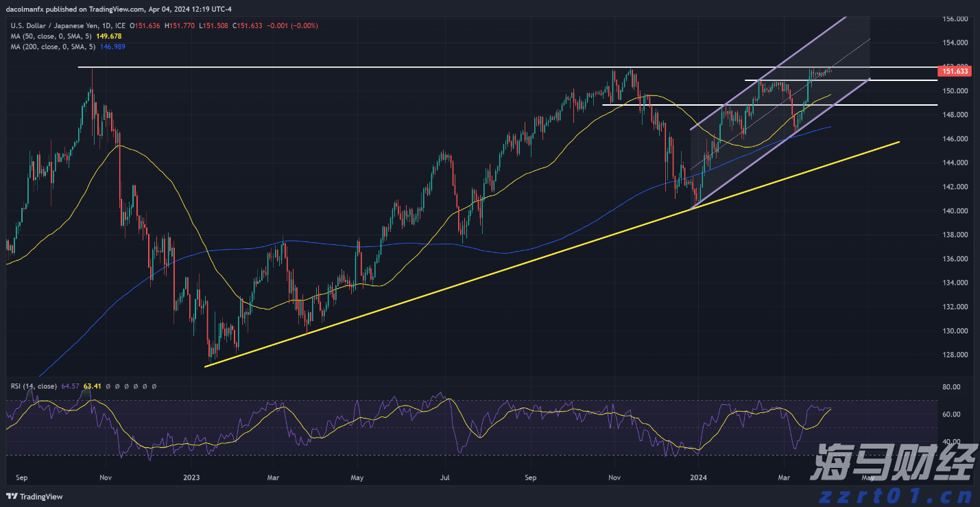Click the red current price tag 151.633
This screenshot has width=980, height=507.
(954, 71)
